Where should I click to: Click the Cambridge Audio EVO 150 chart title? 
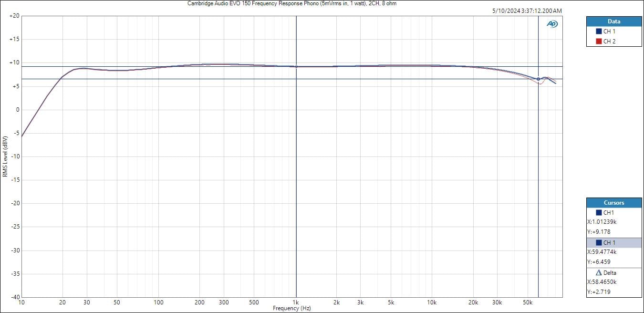[291, 3]
